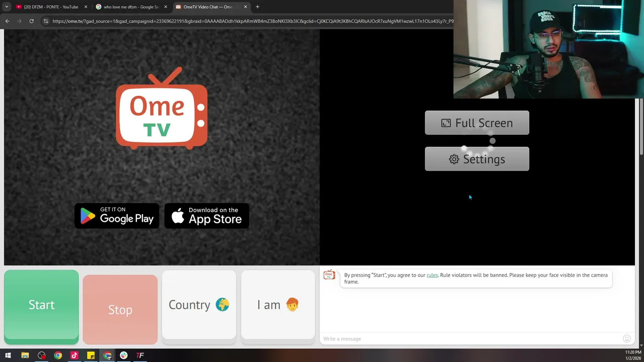The width and height of the screenshot is (644, 362).
Task: Click the OmeTV logo in the video panel
Action: (162, 108)
